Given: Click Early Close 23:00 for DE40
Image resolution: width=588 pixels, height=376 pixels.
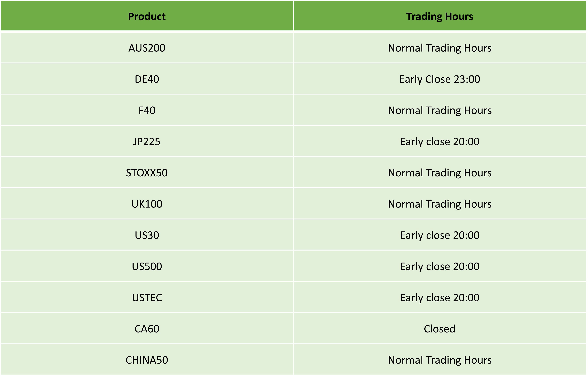Looking at the screenshot, I should point(440,79).
